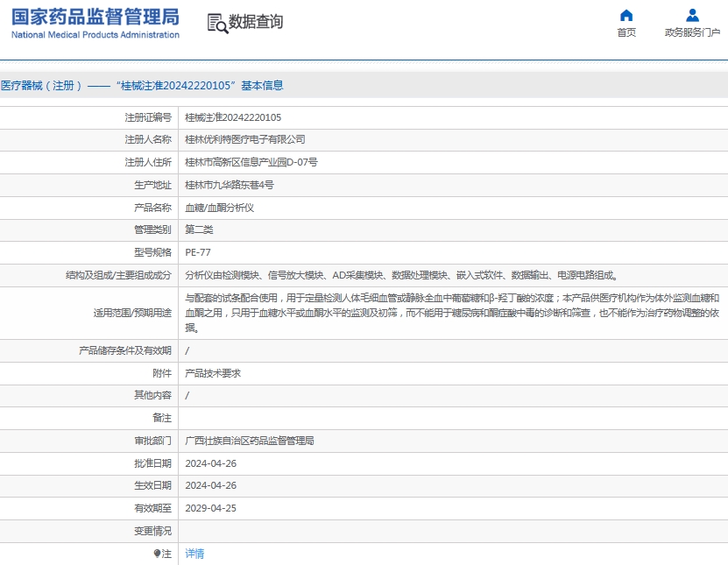Select product name 血糖/血酮分析仪
This screenshot has width=728, height=565.
(220, 208)
